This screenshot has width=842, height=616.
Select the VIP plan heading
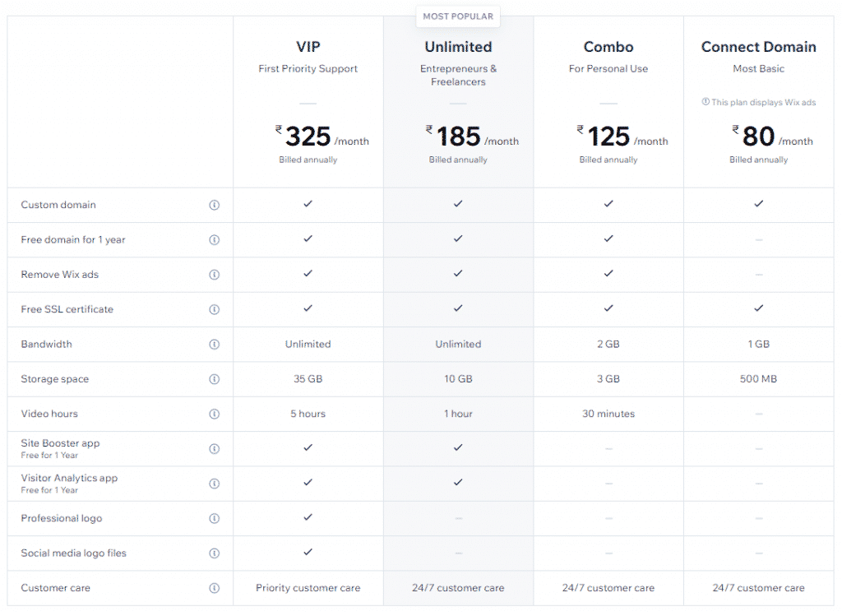click(x=308, y=47)
